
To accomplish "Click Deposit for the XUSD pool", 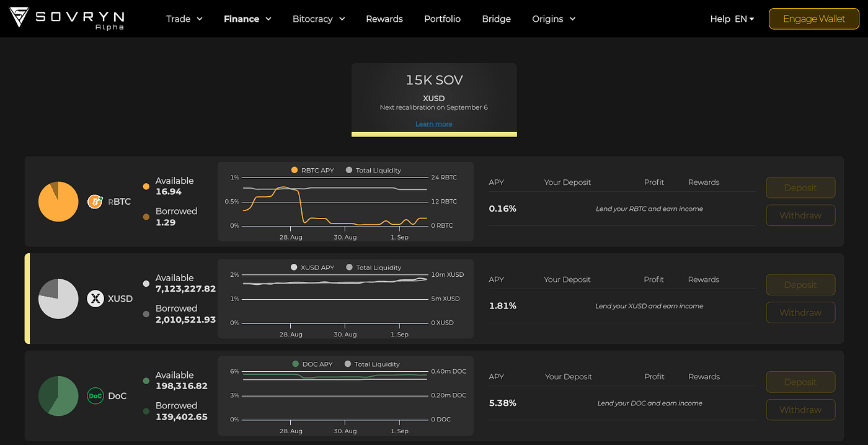I will (800, 285).
